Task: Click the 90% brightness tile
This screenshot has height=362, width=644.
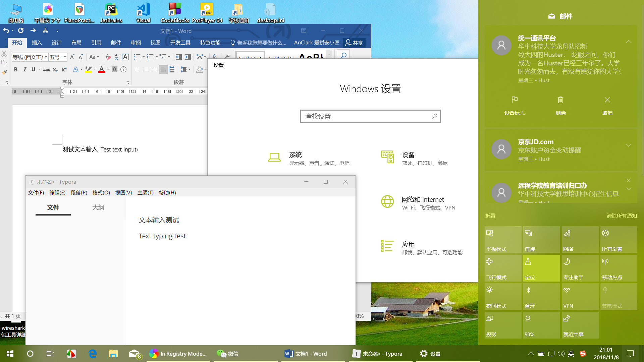Action: point(541,325)
